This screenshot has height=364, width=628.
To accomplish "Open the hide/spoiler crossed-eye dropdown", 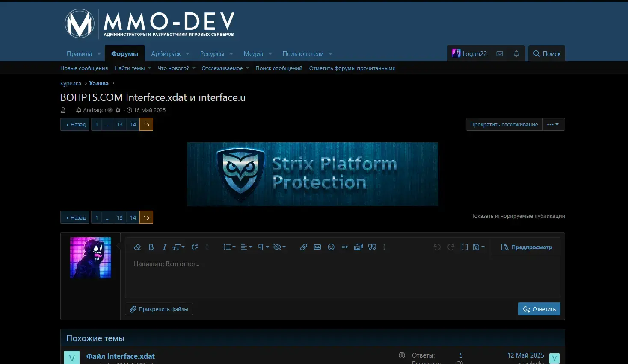I will [x=279, y=247].
